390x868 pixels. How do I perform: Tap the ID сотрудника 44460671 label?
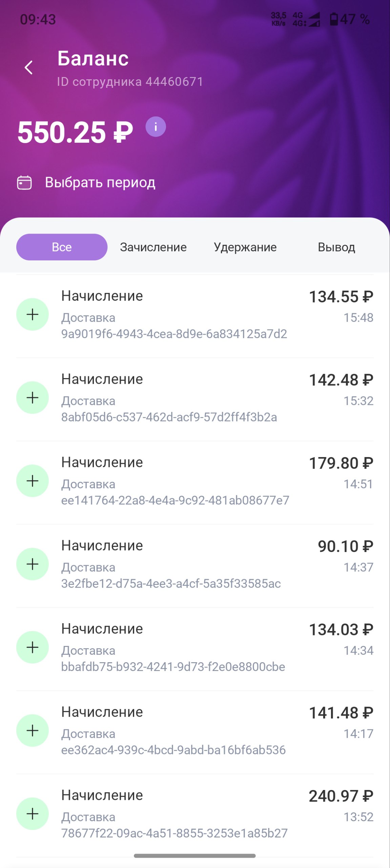tap(130, 82)
